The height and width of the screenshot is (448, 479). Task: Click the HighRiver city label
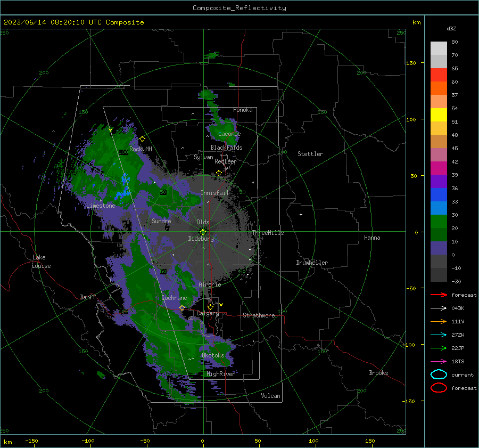tap(221, 374)
